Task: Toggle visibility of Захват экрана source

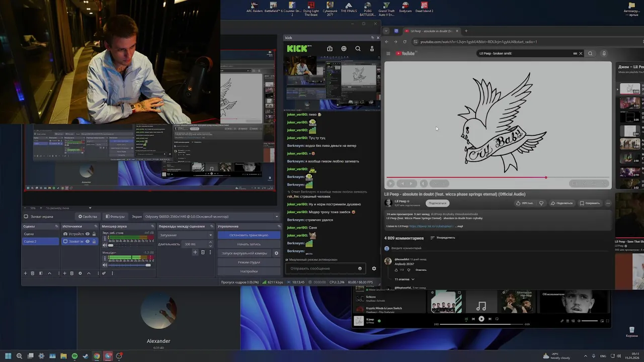Action: 88,241
